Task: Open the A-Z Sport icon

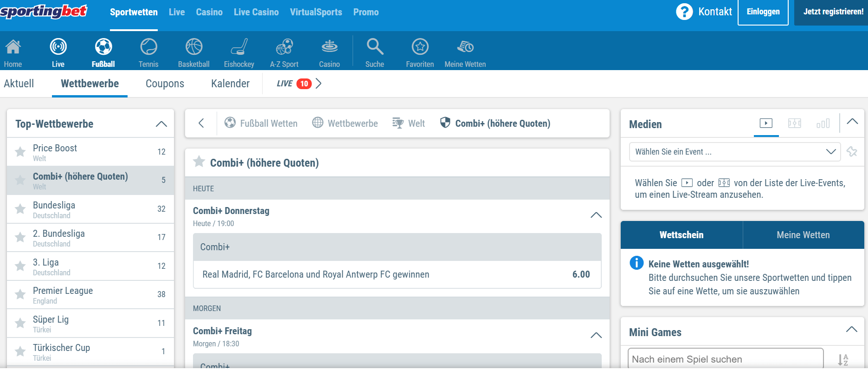Action: (x=284, y=46)
